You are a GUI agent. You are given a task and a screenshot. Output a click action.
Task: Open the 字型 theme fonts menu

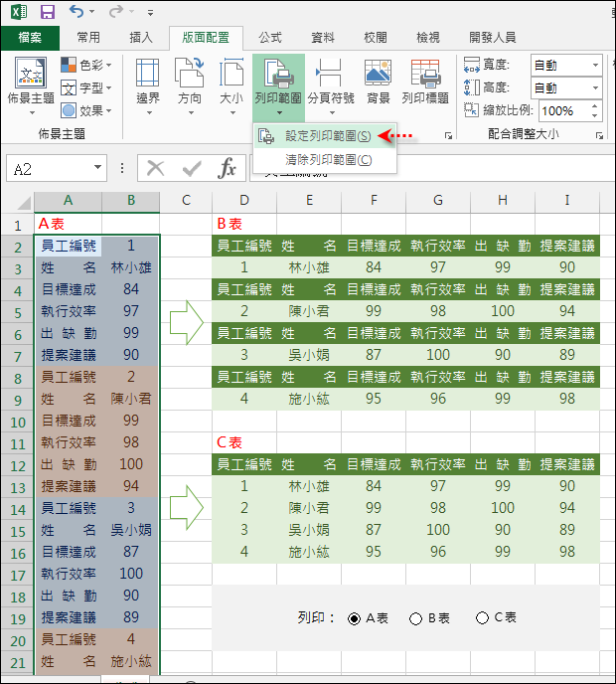point(85,88)
